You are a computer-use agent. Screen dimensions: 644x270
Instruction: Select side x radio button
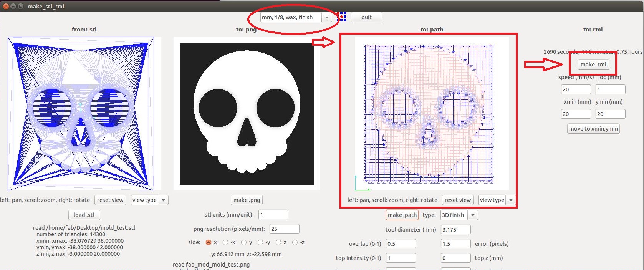(209, 242)
